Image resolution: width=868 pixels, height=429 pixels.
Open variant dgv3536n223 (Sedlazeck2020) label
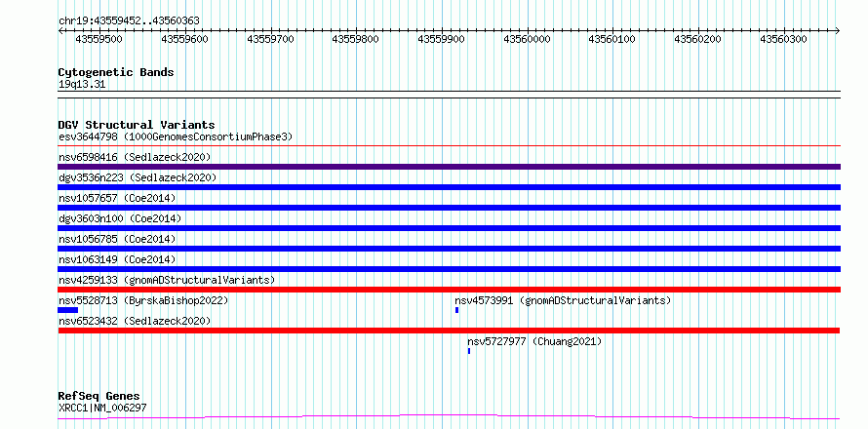[x=138, y=177]
